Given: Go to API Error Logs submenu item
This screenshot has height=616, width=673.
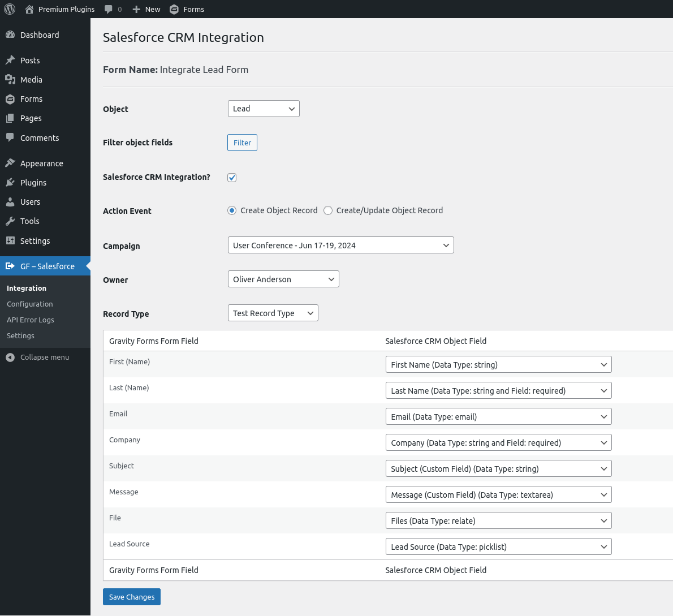Looking at the screenshot, I should coord(31,320).
